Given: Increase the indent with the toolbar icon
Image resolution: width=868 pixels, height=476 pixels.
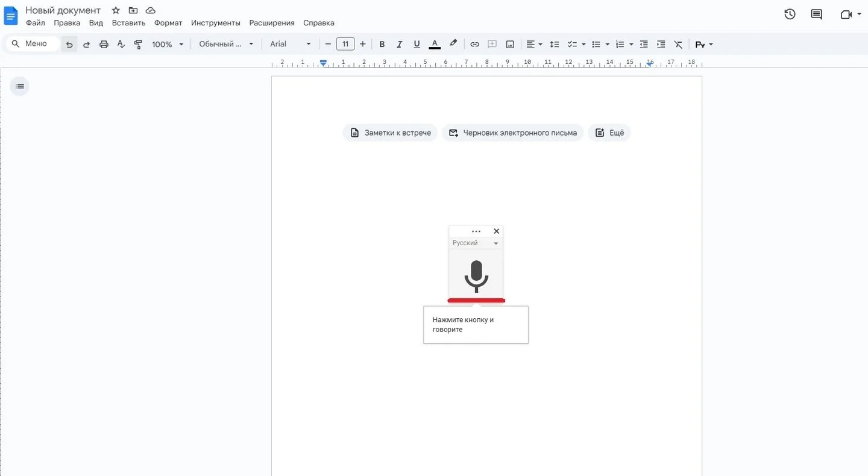Looking at the screenshot, I should point(661,44).
